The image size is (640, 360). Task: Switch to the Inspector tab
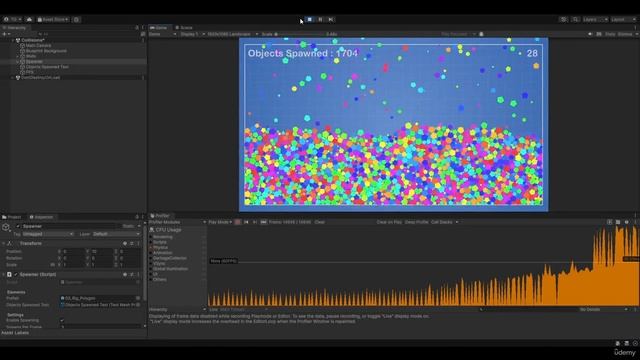tap(42, 217)
